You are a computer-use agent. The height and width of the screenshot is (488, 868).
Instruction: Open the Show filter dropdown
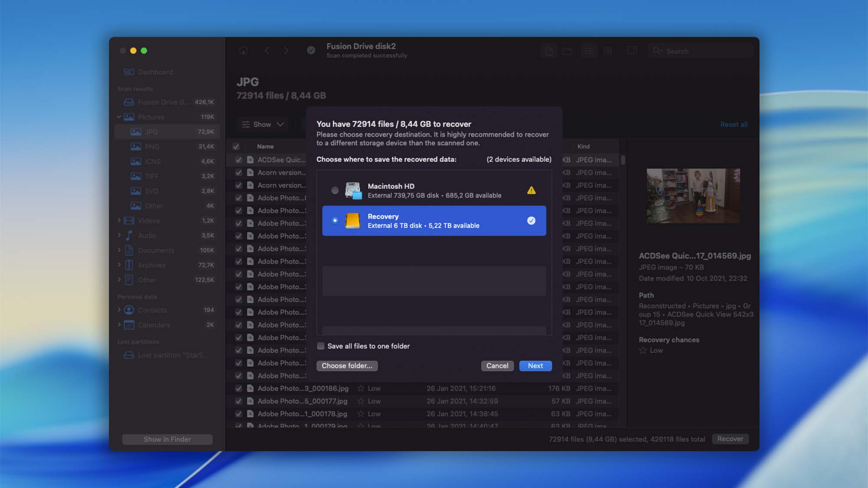point(262,124)
